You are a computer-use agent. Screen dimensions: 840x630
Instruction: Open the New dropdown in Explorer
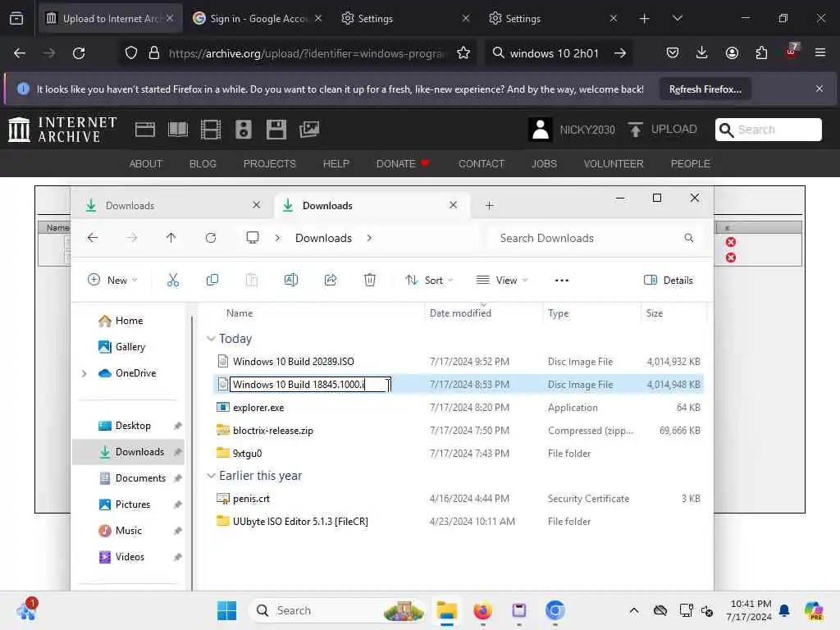point(112,281)
